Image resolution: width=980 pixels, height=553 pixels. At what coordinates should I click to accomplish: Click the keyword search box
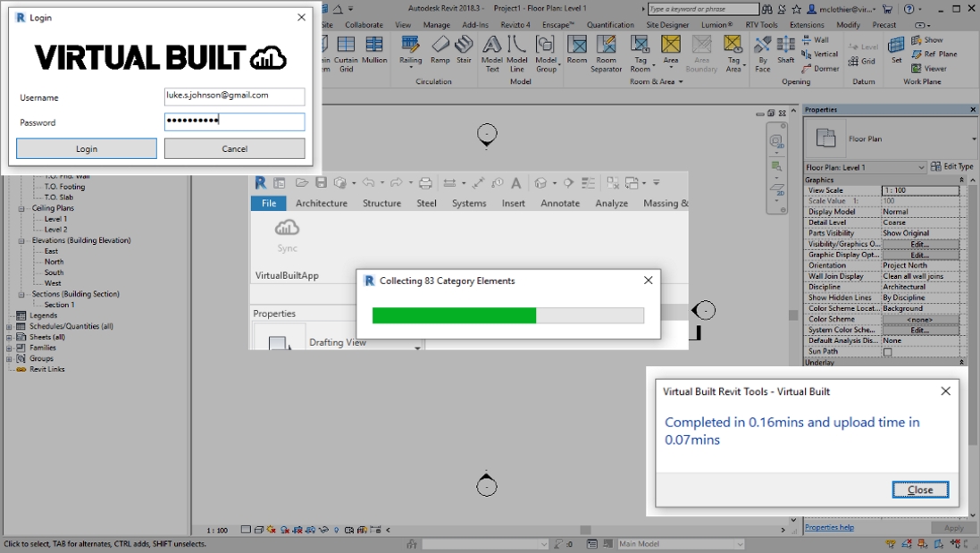(702, 9)
